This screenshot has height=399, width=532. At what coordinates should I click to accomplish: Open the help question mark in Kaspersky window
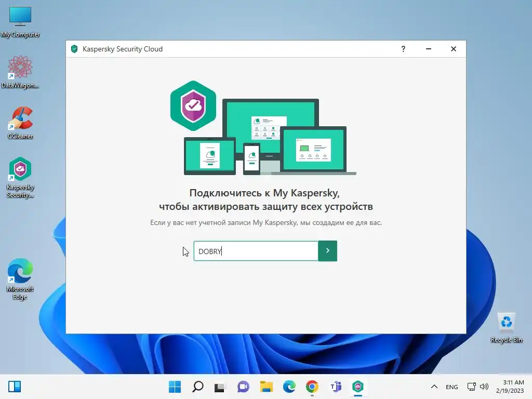(x=403, y=49)
